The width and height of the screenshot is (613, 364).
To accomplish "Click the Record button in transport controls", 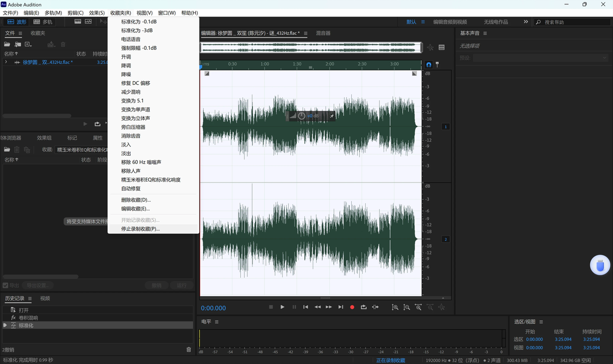I will coord(352,307).
